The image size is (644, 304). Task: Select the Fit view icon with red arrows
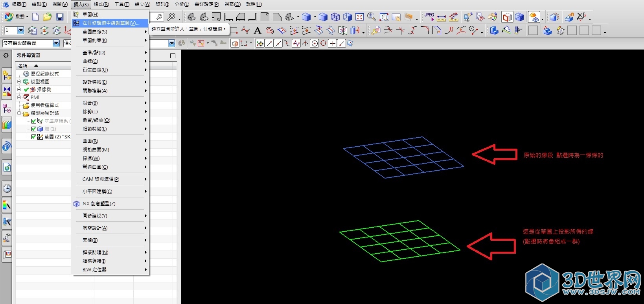[359, 17]
